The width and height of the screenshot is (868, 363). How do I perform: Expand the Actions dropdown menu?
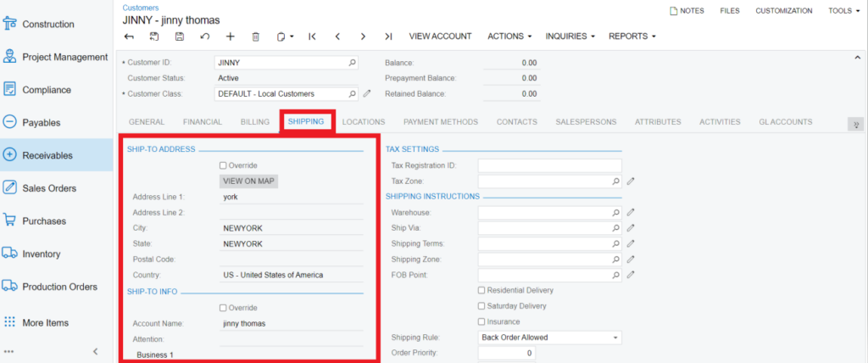coord(509,36)
